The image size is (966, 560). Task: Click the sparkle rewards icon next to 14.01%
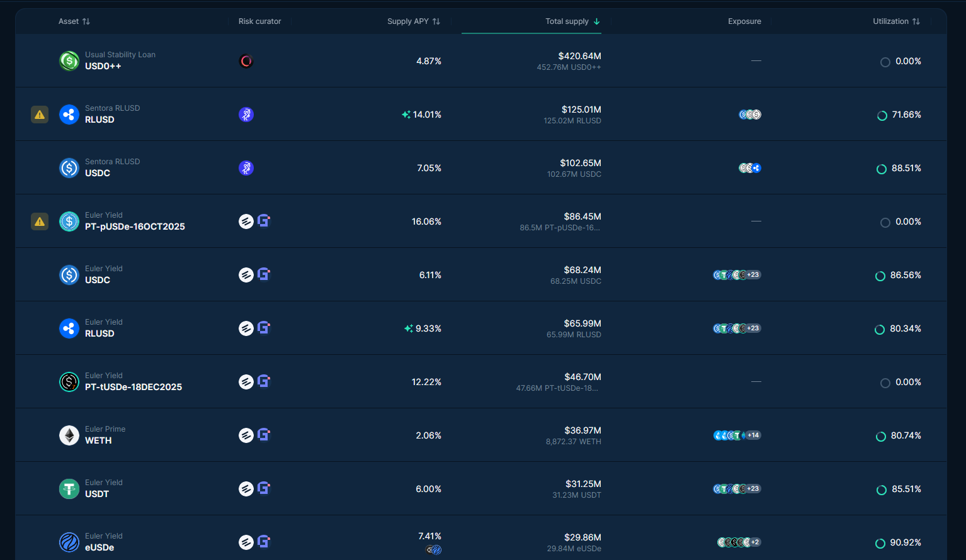pos(406,115)
